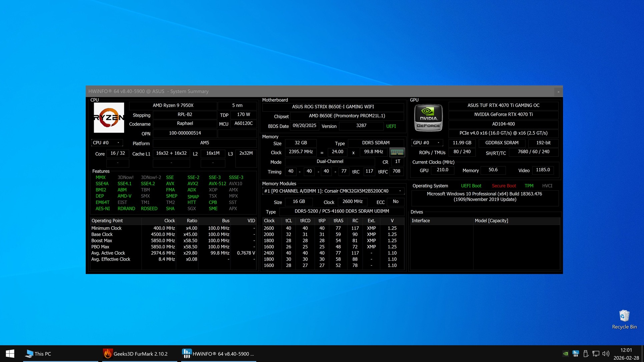Image resolution: width=644 pixels, height=362 pixels.
Task: Open the Windows Start menu
Action: tap(10, 354)
